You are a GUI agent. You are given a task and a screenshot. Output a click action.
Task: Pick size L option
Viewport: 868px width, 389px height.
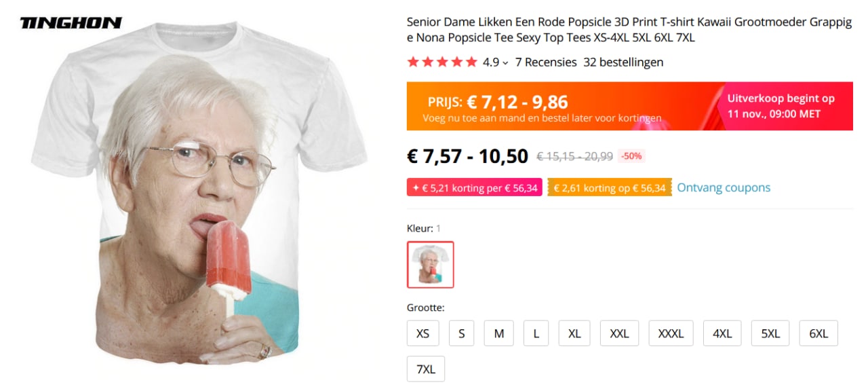[536, 333]
